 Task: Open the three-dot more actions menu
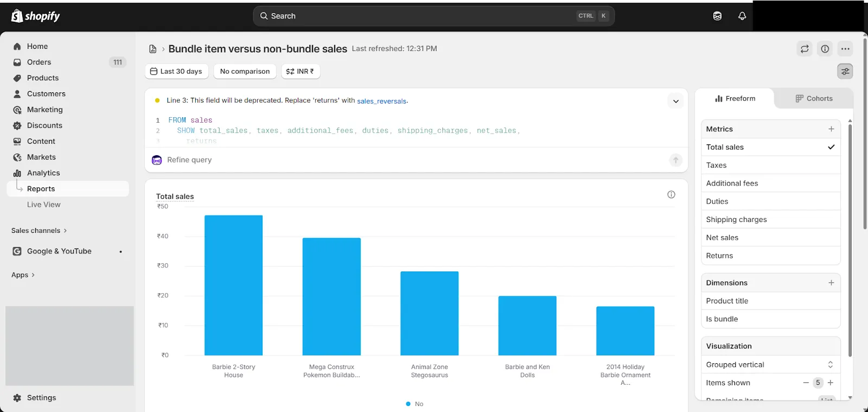[x=845, y=49]
